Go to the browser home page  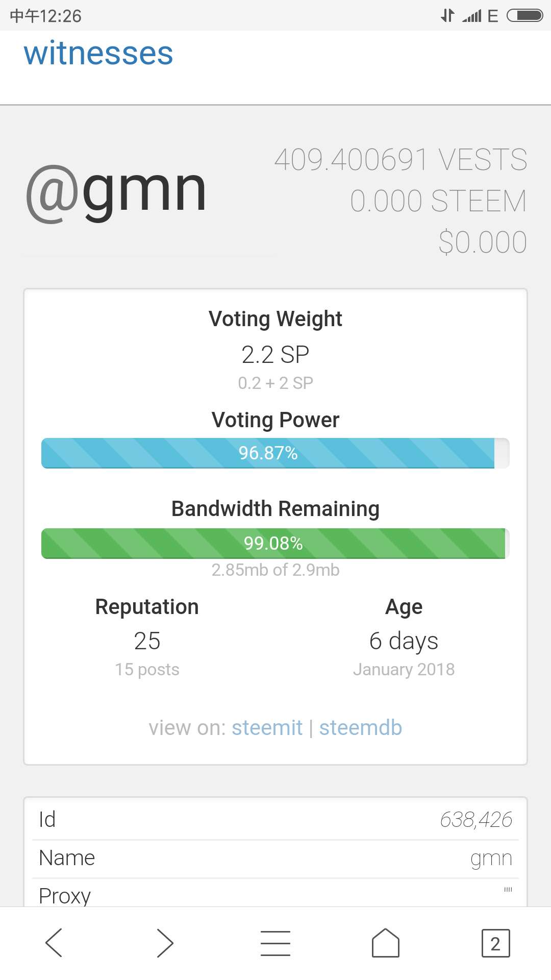[386, 943]
